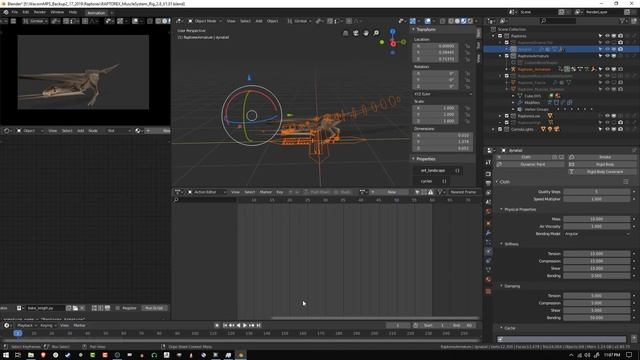Toggle viewport monitor icon for the Raptorex collection
The image size is (640, 360).
613,36
